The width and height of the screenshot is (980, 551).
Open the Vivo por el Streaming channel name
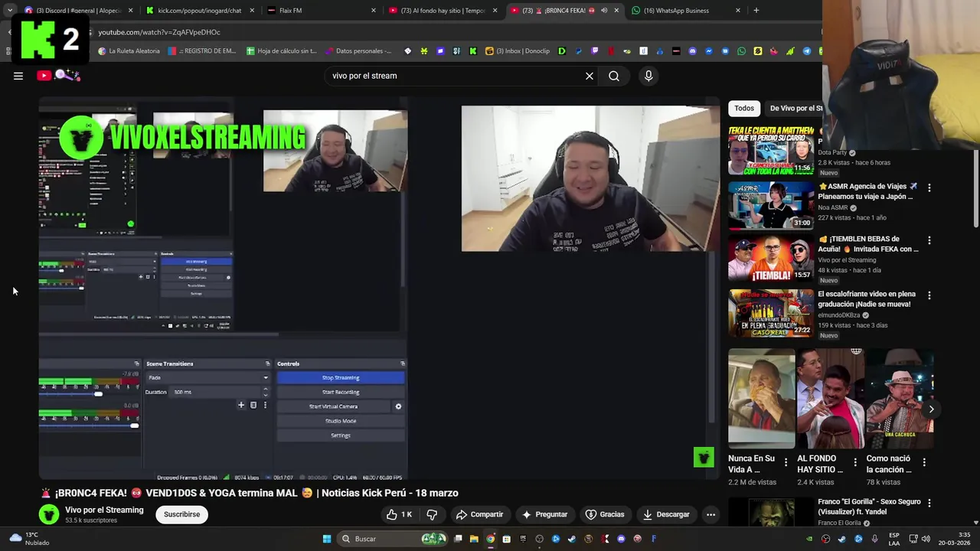point(104,510)
